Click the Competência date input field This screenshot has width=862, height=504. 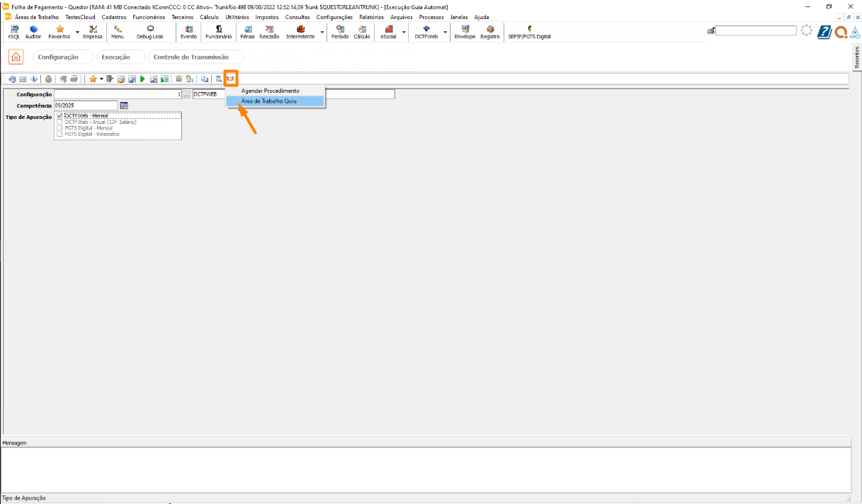point(86,105)
